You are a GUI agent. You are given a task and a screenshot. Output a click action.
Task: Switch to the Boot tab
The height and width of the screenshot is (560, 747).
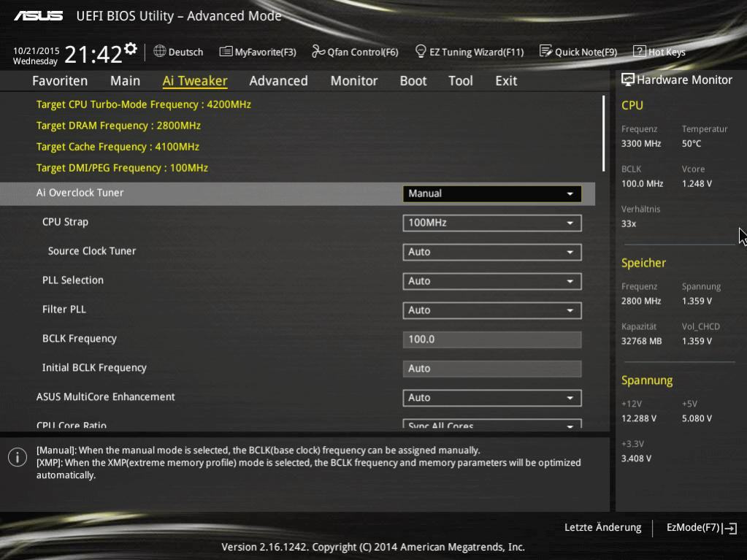(413, 81)
